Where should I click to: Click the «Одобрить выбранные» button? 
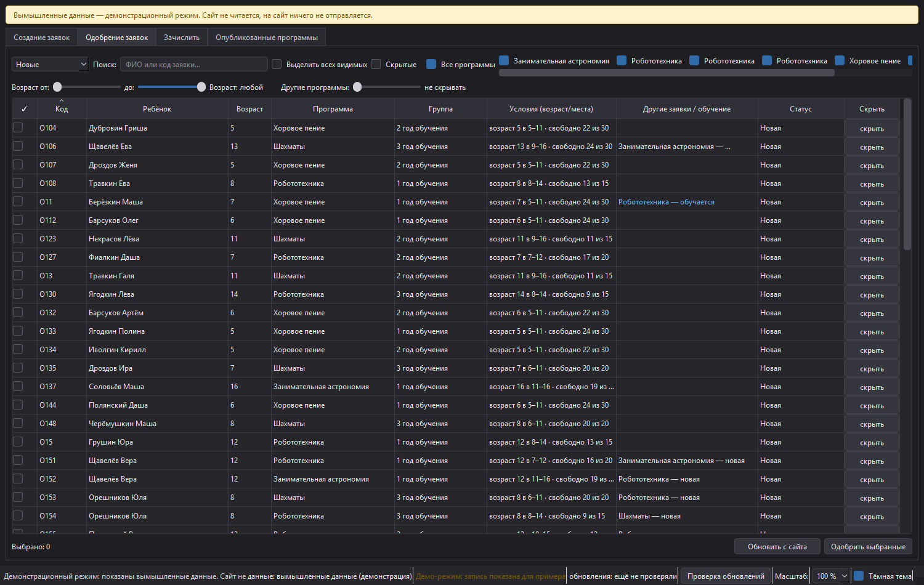[868, 547]
